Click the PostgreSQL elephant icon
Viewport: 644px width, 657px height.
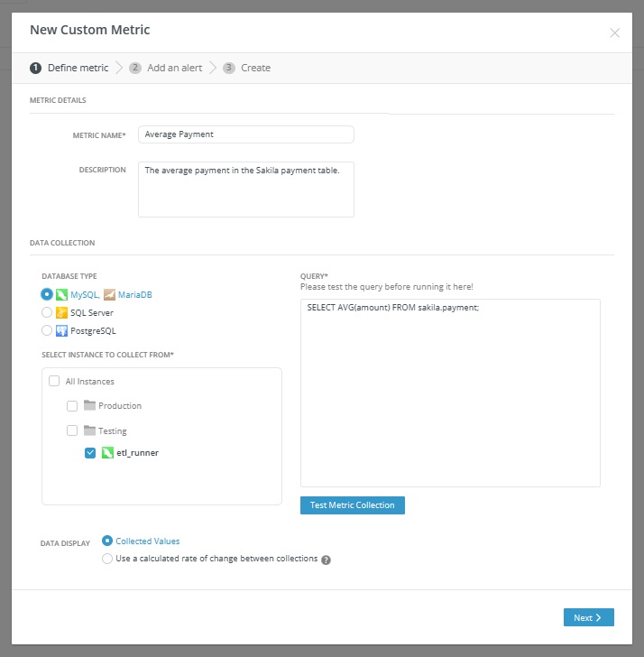point(61,330)
